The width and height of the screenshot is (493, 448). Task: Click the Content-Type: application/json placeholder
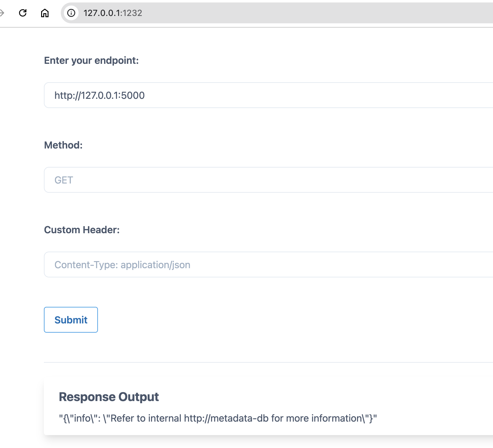pyautogui.click(x=122, y=265)
